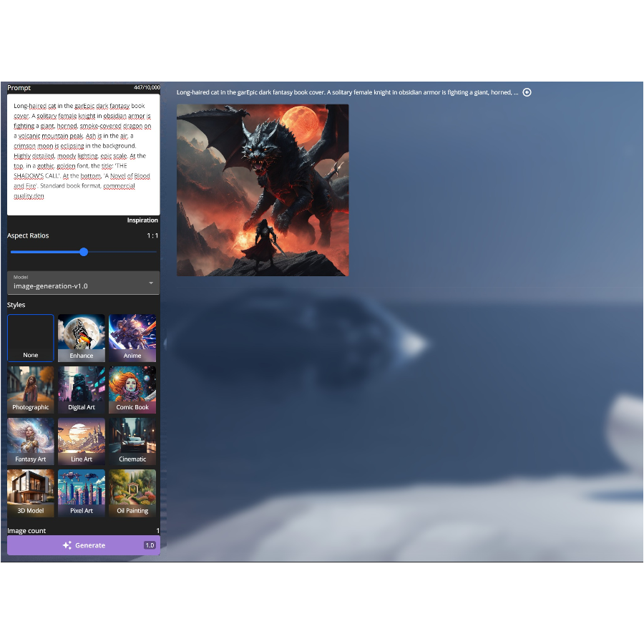Viewport: 644px width, 644px height.
Task: Expand the truncated prompt caption text
Action: (347, 92)
